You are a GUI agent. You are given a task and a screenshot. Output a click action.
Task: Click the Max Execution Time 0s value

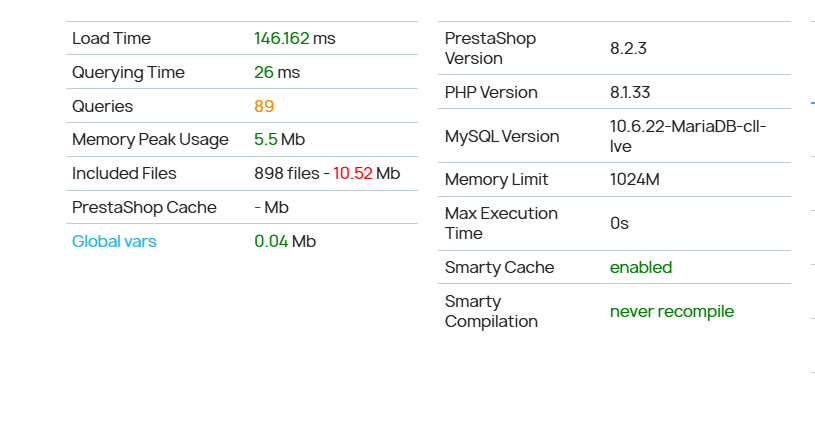[x=619, y=223]
